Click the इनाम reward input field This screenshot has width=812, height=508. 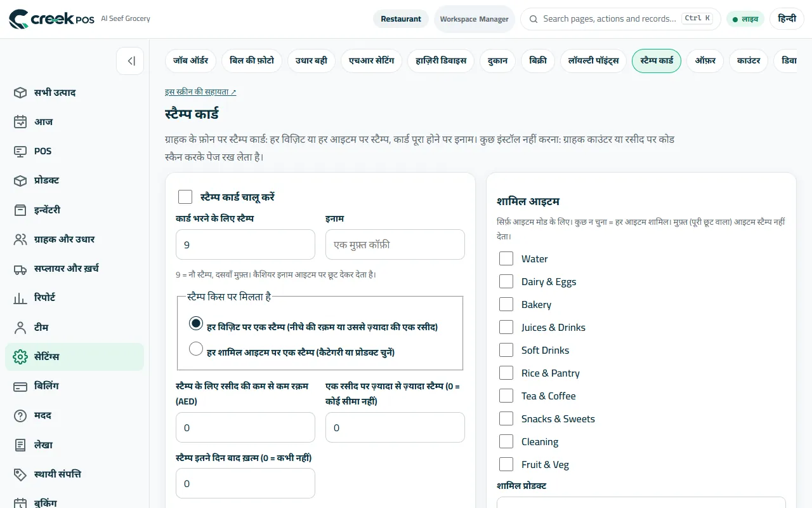pyautogui.click(x=395, y=244)
